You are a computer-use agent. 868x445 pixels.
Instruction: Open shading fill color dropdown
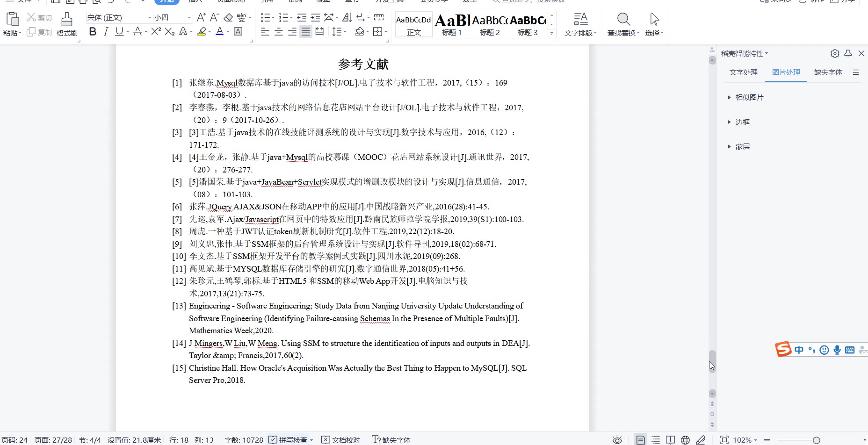(367, 32)
